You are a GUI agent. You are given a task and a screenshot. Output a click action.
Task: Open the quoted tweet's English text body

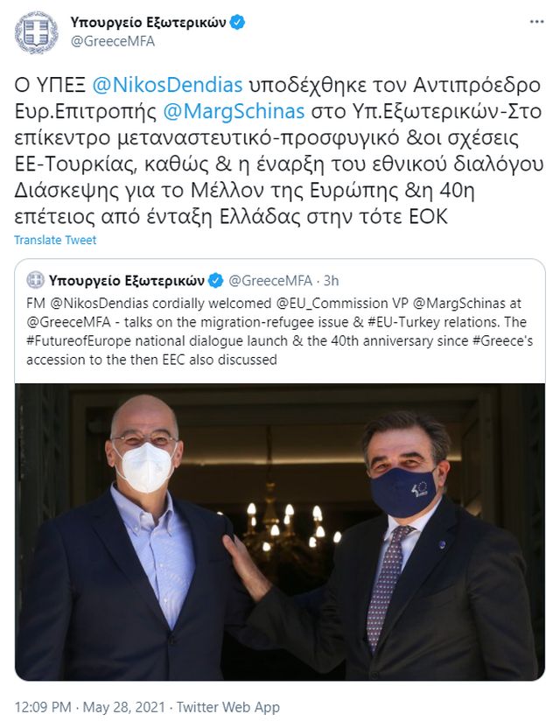(279, 332)
